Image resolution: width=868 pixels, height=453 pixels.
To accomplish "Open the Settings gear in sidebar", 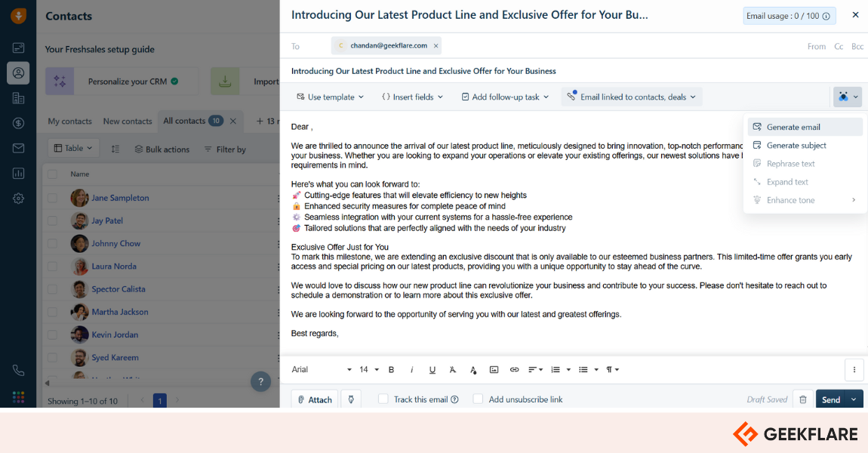I will 18,199.
